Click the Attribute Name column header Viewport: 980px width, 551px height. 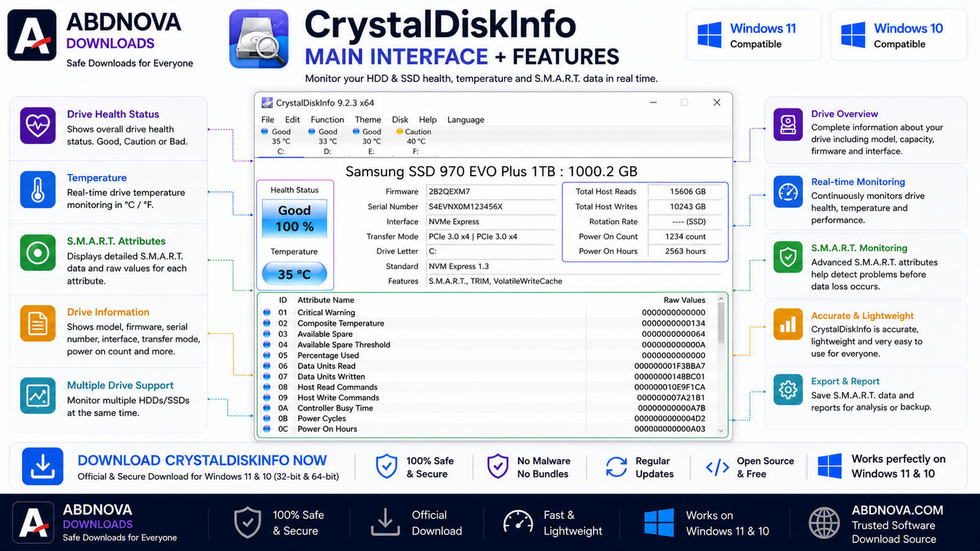[x=326, y=300]
